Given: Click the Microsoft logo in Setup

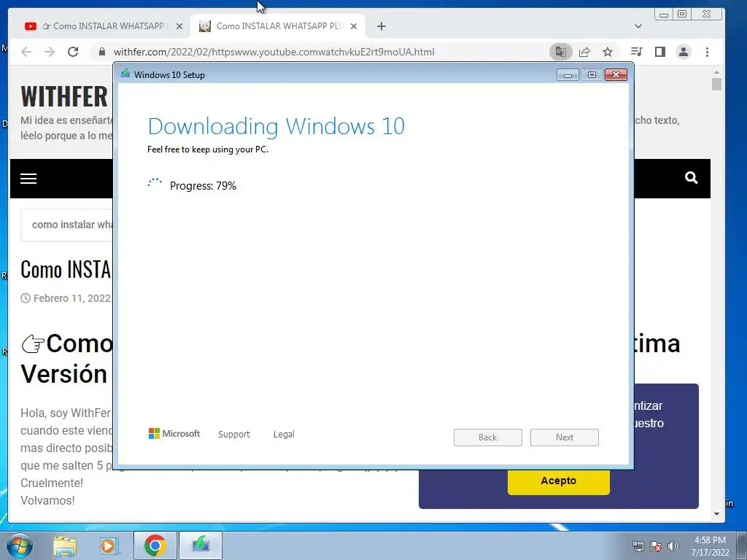Looking at the screenshot, I should click(174, 433).
